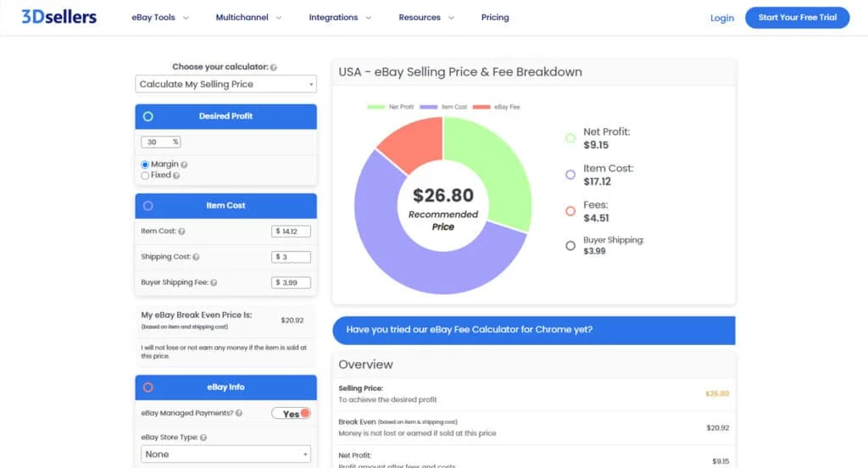The height and width of the screenshot is (468, 868).
Task: Click help icon next to Margin option
Action: 184,164
